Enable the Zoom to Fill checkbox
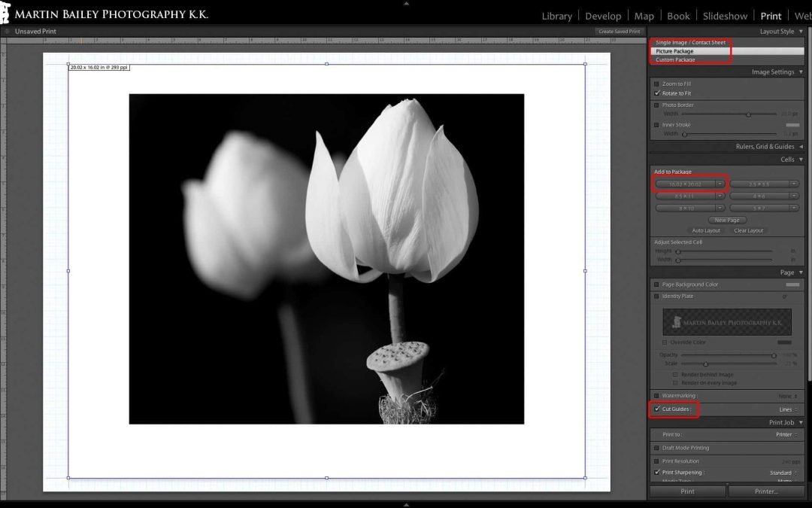This screenshot has height=508, width=812. click(657, 84)
